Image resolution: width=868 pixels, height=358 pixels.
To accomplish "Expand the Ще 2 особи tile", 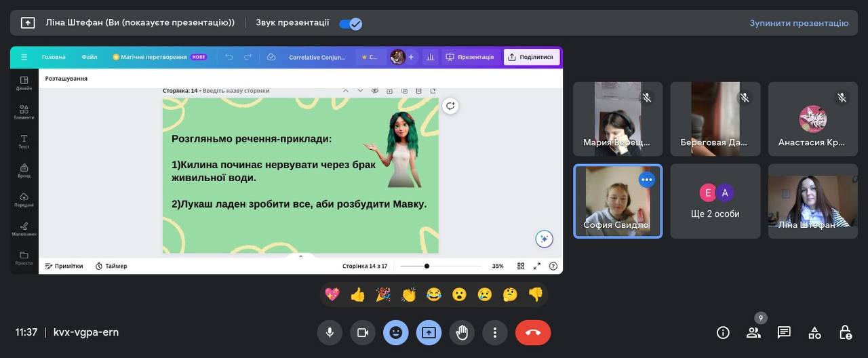I will [x=715, y=201].
